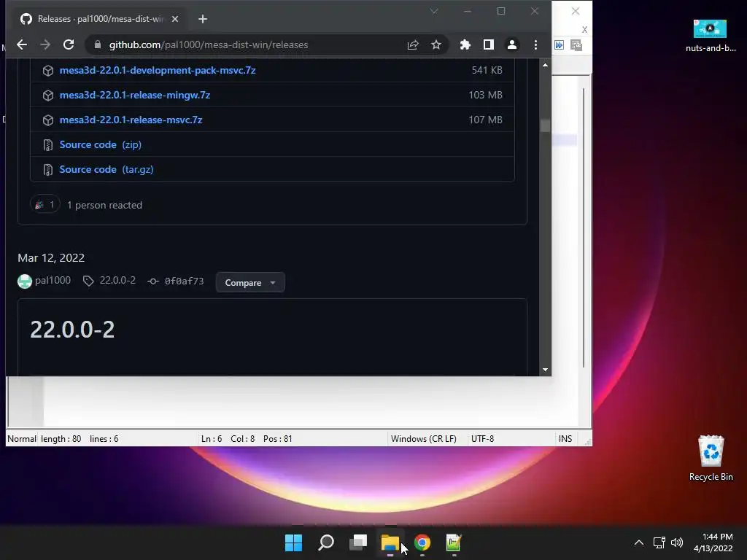The image size is (747, 560).
Task: Click 'Ln : 6' position in status bar
Action: point(212,438)
